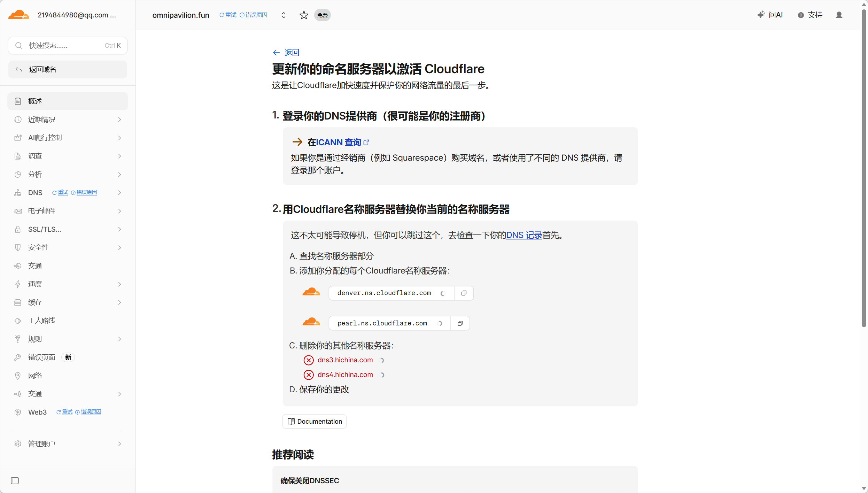Open the user profile icon
This screenshot has width=868, height=493.
pos(839,15)
